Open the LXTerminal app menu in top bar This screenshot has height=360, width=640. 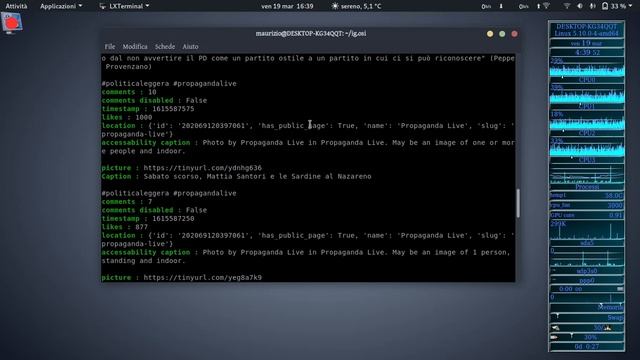[x=124, y=6]
